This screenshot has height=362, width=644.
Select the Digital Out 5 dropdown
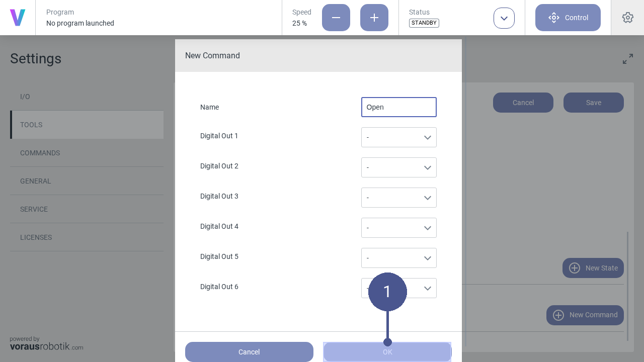(x=398, y=258)
